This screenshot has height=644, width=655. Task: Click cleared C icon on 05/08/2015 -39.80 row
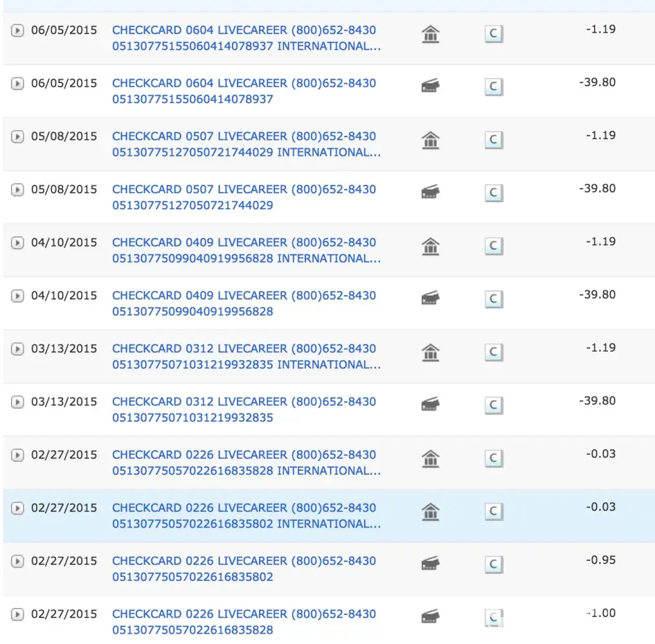click(494, 193)
